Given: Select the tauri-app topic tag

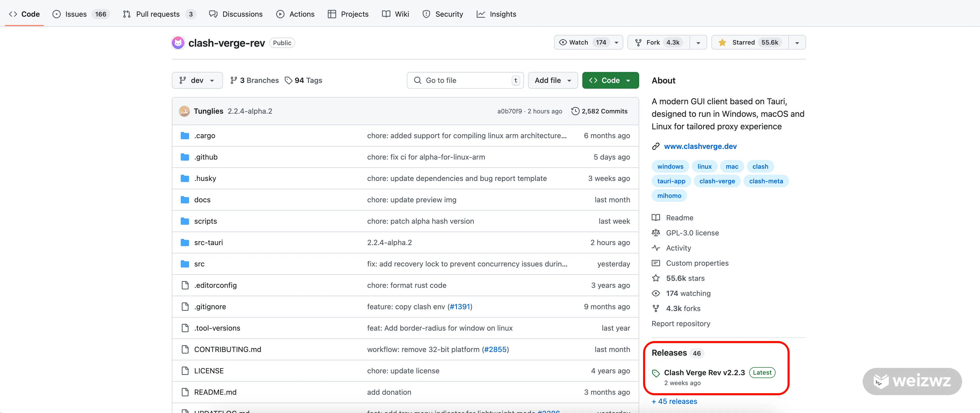Looking at the screenshot, I should pyautogui.click(x=671, y=181).
